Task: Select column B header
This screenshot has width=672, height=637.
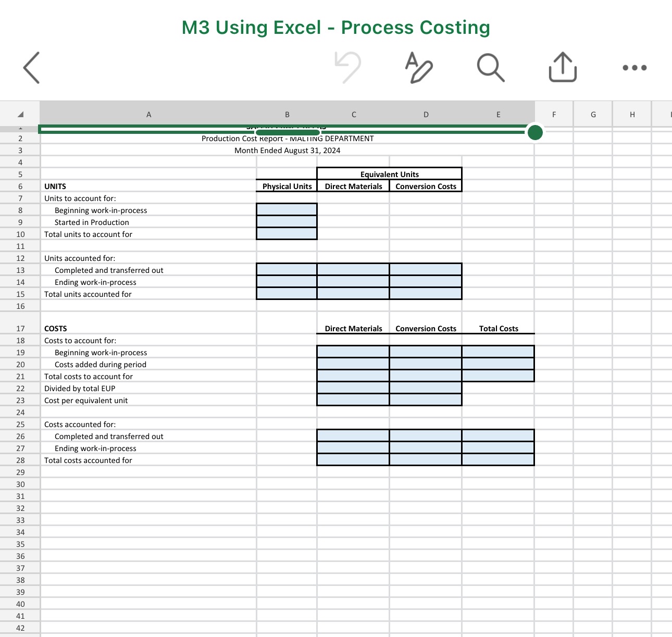Action: click(x=287, y=114)
